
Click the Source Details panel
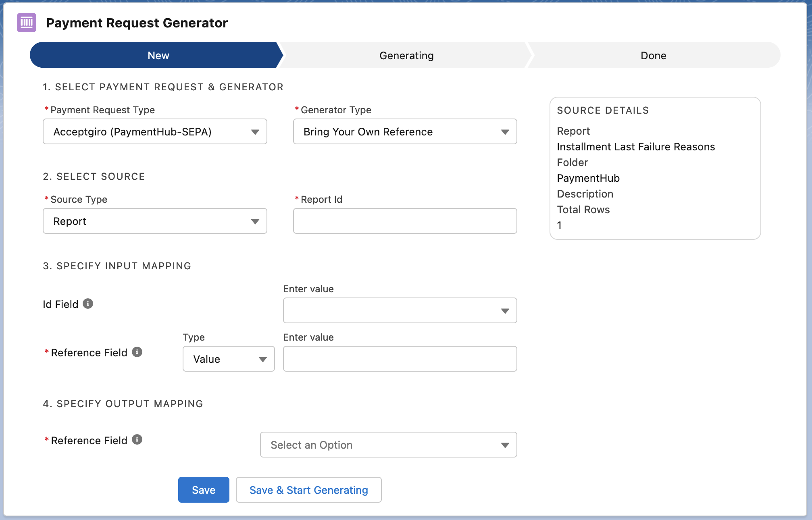click(x=655, y=168)
